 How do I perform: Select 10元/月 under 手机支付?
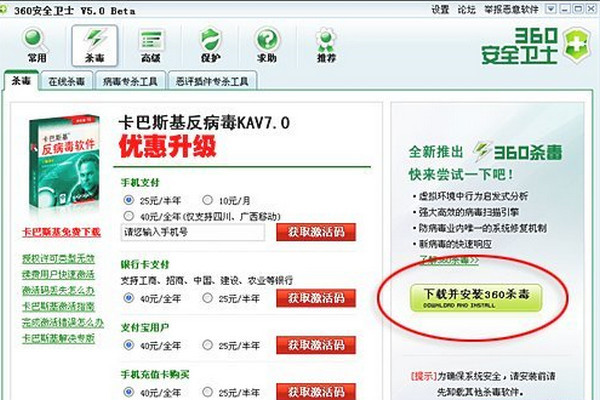click(207, 200)
